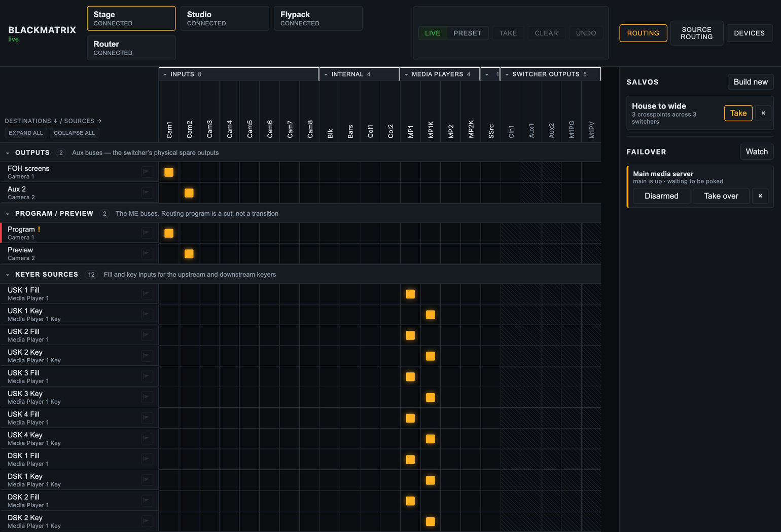The height and width of the screenshot is (532, 781).
Task: Open the SOURCE ROUTING view
Action: pos(696,33)
